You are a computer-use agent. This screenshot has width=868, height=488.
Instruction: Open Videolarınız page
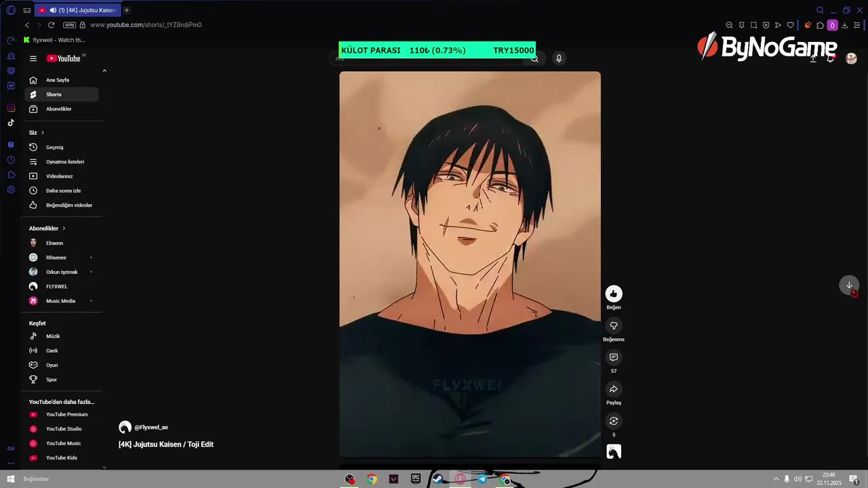point(62,176)
